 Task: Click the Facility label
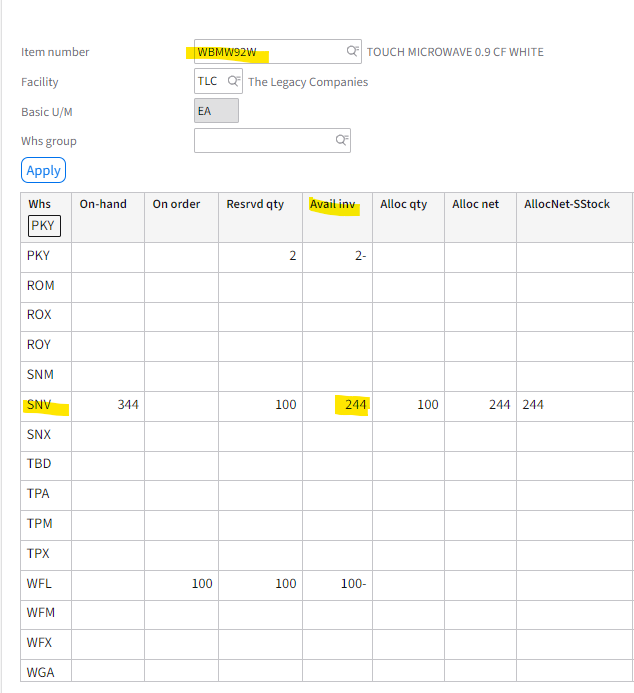pos(40,82)
